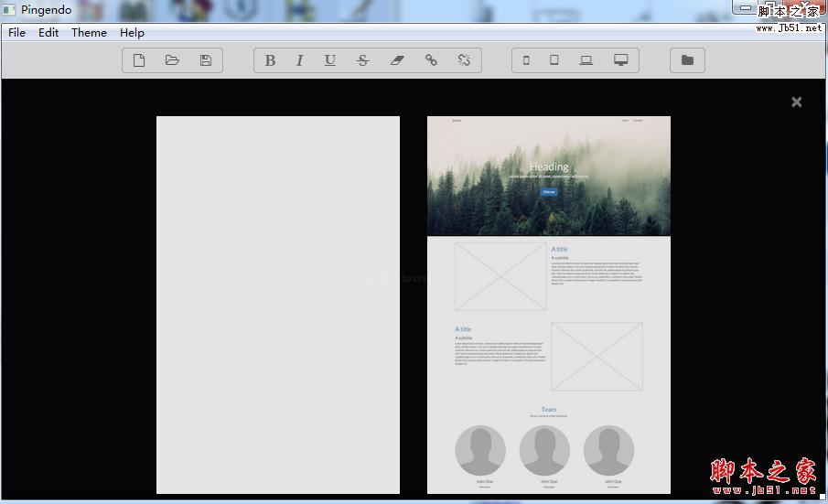Select the eraser clear-formatting icon

396,60
